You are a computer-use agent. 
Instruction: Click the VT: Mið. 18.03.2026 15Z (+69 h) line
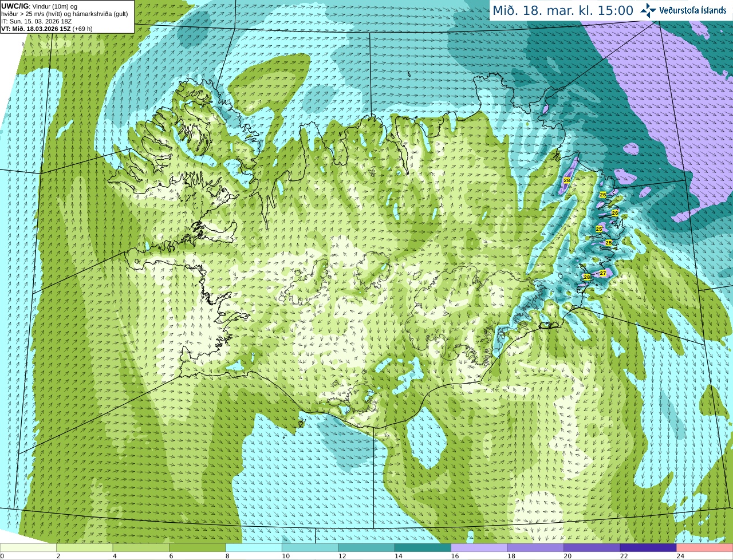tap(47, 29)
